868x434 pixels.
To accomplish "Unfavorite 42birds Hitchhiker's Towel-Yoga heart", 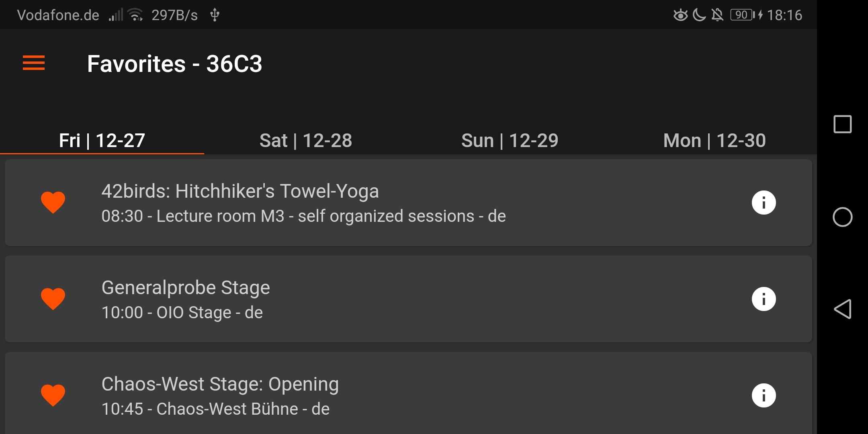I will [x=53, y=202].
